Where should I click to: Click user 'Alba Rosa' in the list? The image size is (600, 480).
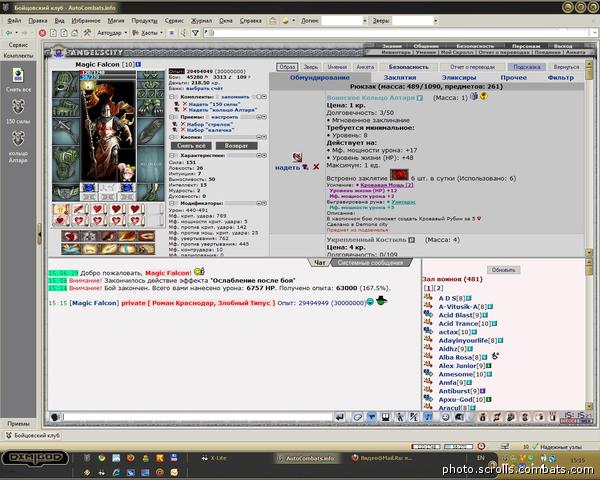tap(455, 357)
